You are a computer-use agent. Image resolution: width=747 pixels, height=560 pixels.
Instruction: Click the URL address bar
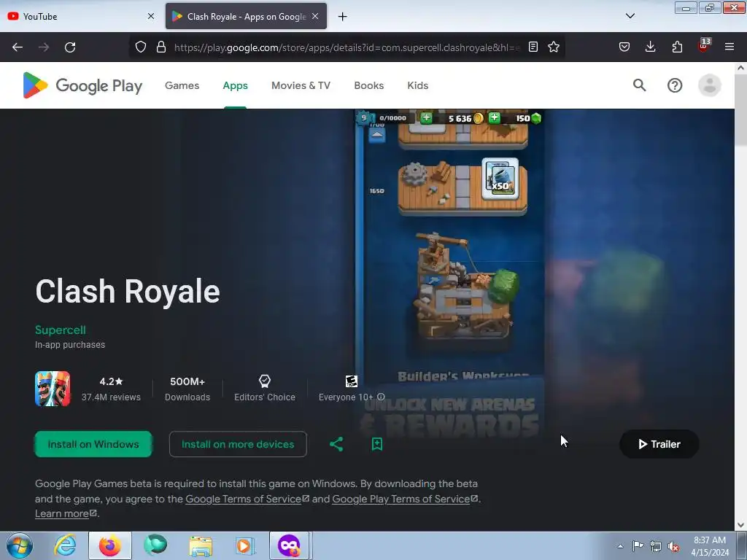[347, 47]
